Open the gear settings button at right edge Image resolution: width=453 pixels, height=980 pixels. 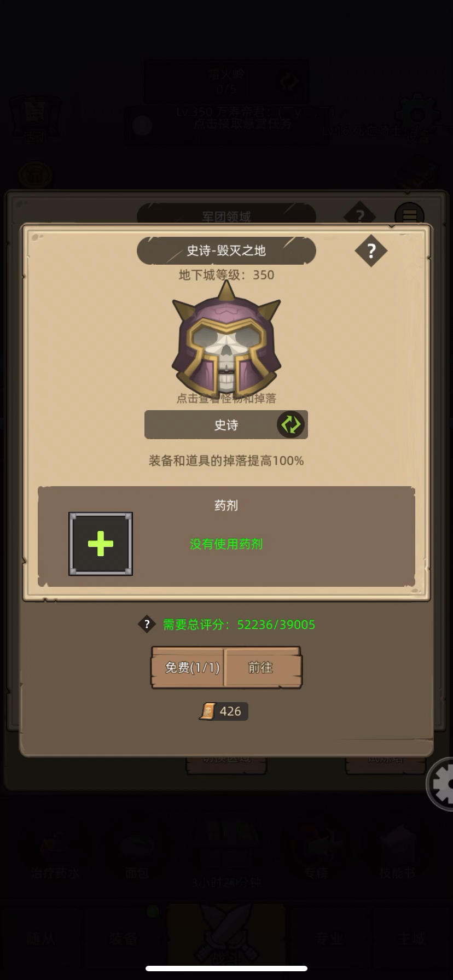[x=442, y=784]
